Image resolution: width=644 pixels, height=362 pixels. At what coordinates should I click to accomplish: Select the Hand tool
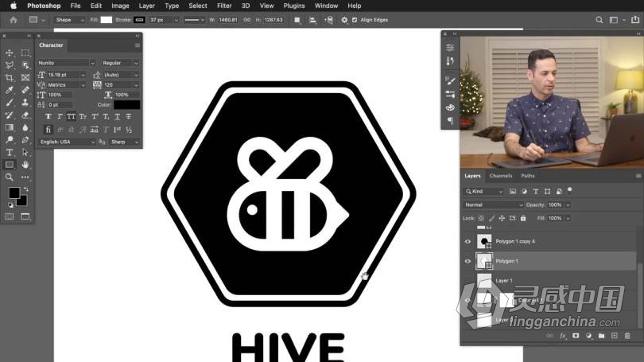[x=25, y=165]
